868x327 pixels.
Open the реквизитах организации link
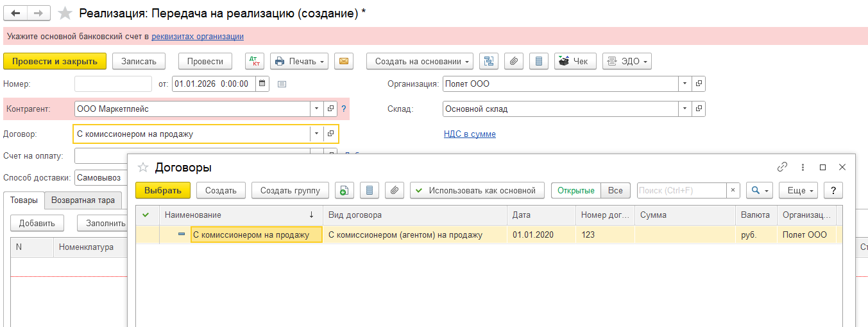(x=197, y=37)
